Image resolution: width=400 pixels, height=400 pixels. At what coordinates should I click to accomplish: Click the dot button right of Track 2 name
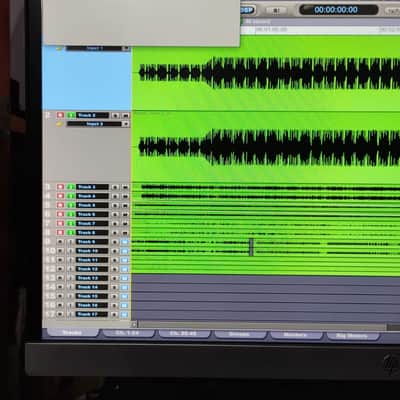coord(115,115)
